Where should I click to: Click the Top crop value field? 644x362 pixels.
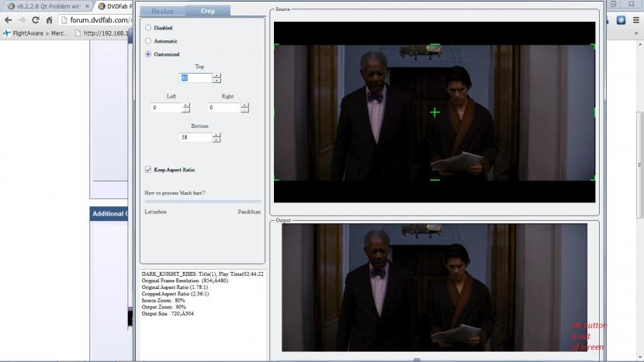coord(196,78)
